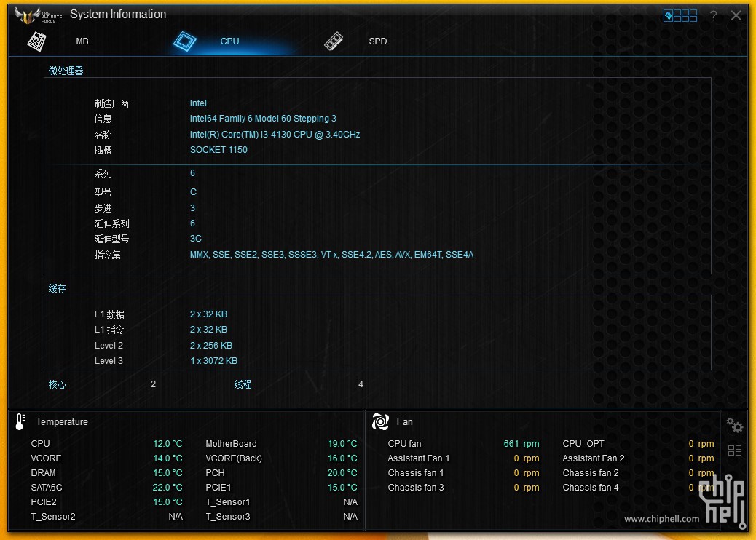Click the 核心 core count label
The image size is (756, 540).
[x=57, y=384]
